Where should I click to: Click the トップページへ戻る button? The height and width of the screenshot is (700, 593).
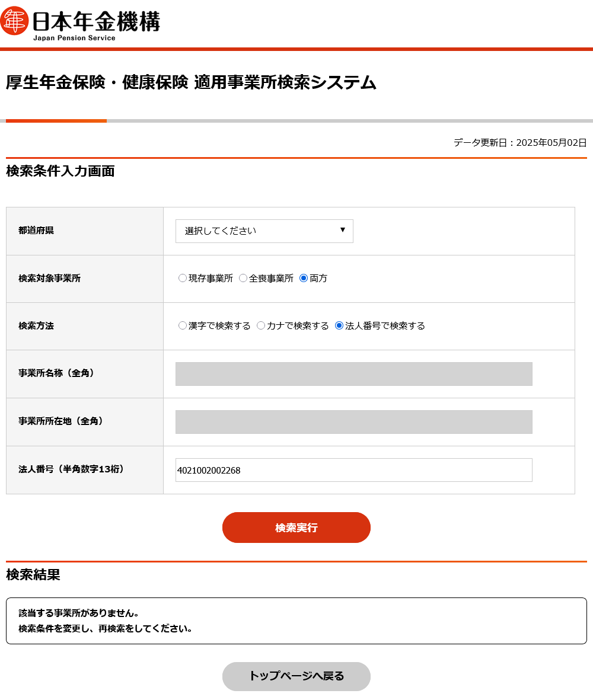coord(296,676)
